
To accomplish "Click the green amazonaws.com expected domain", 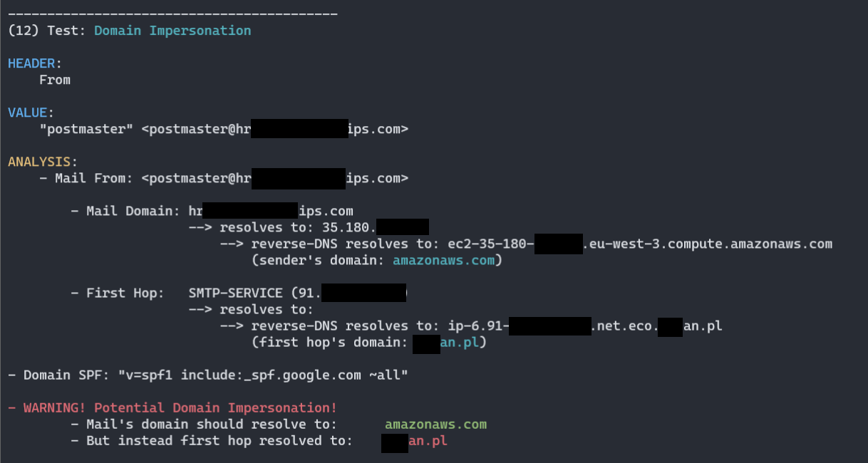I will (435, 425).
